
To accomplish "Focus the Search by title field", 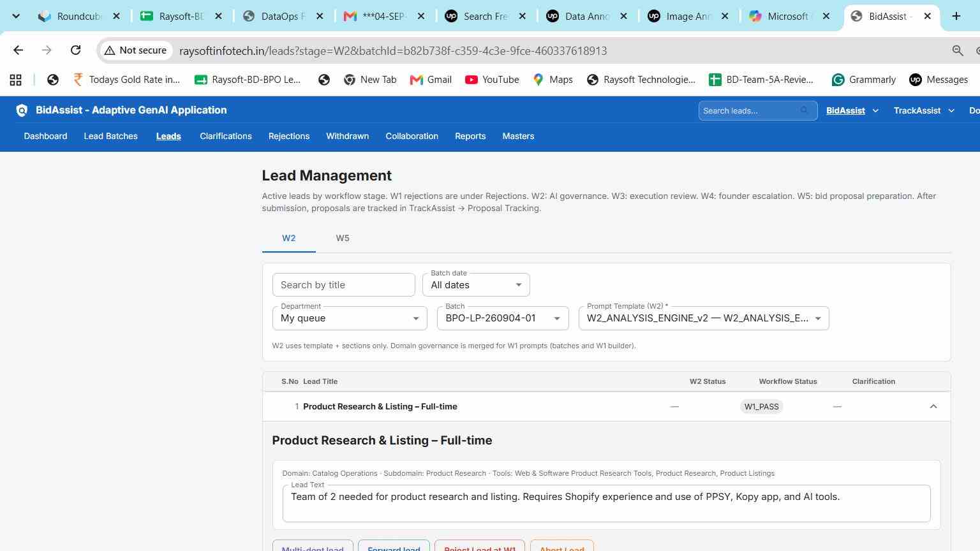I will pyautogui.click(x=344, y=285).
